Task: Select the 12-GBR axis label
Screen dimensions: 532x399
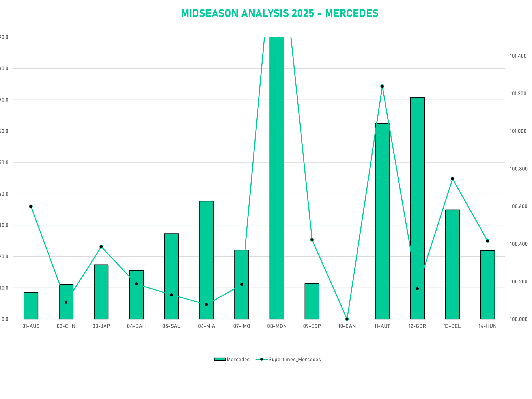Action: tap(417, 326)
